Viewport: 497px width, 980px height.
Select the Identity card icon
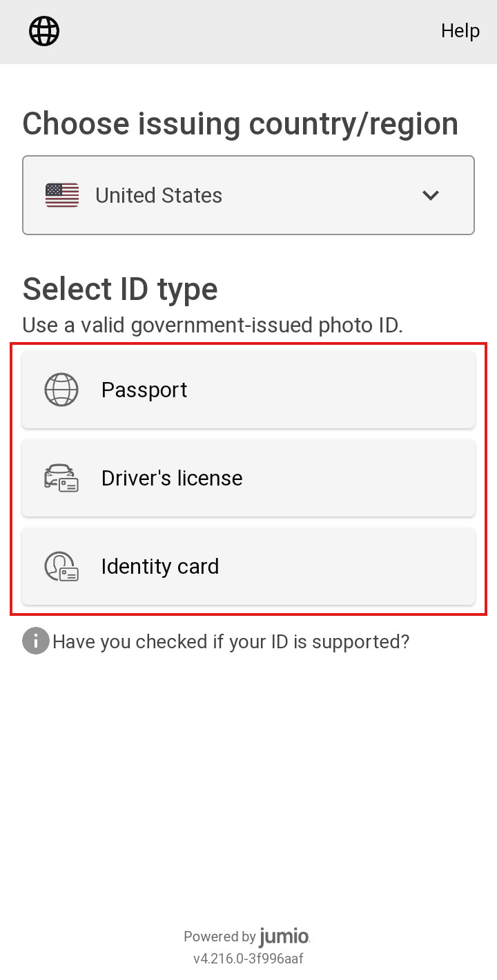pyautogui.click(x=61, y=566)
